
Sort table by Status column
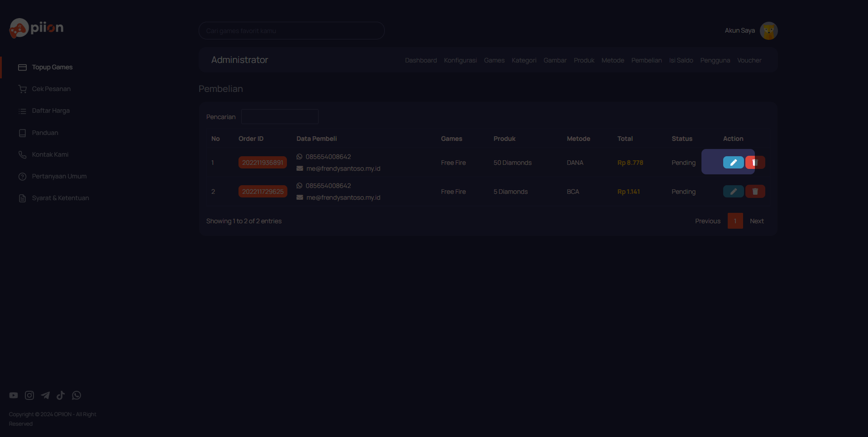pyautogui.click(x=682, y=139)
